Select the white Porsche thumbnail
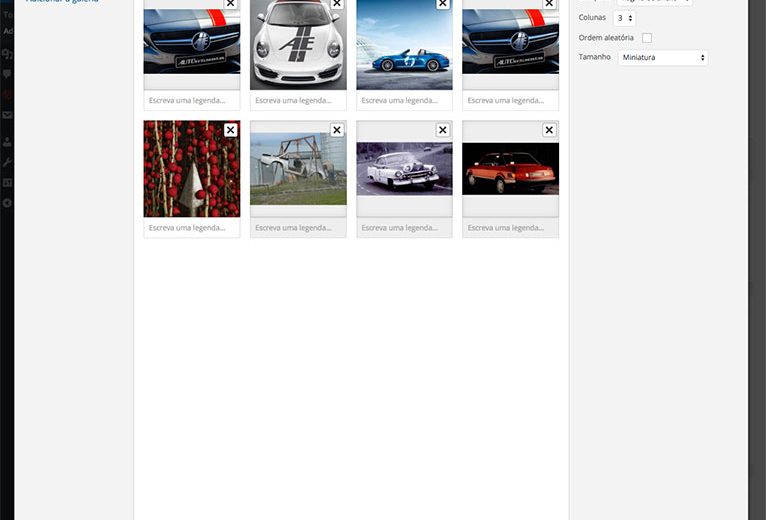766x520 pixels. pyautogui.click(x=298, y=47)
